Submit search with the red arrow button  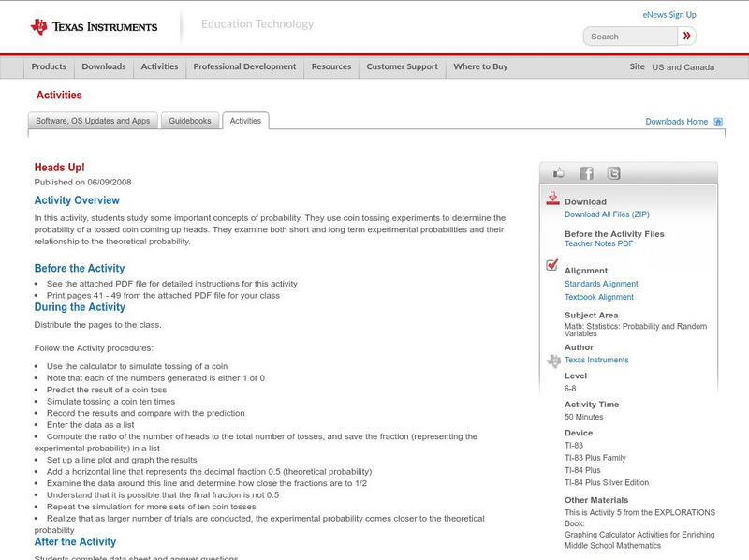686,36
